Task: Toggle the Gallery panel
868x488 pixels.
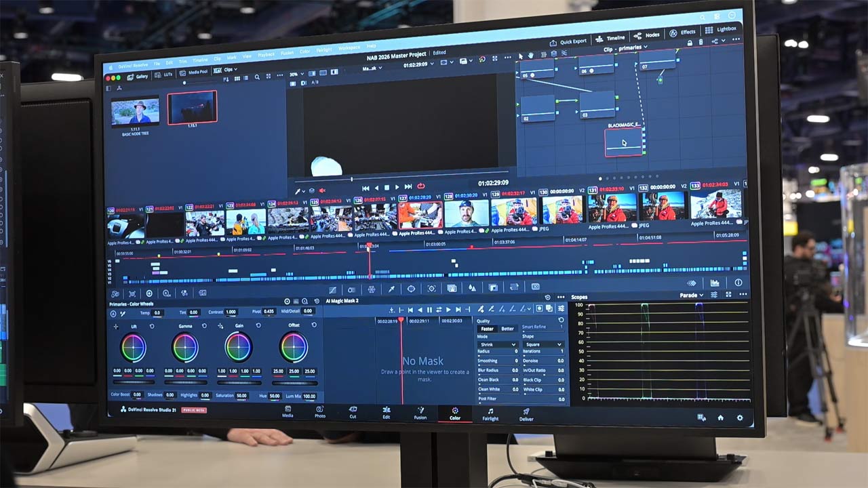Action: tap(137, 77)
